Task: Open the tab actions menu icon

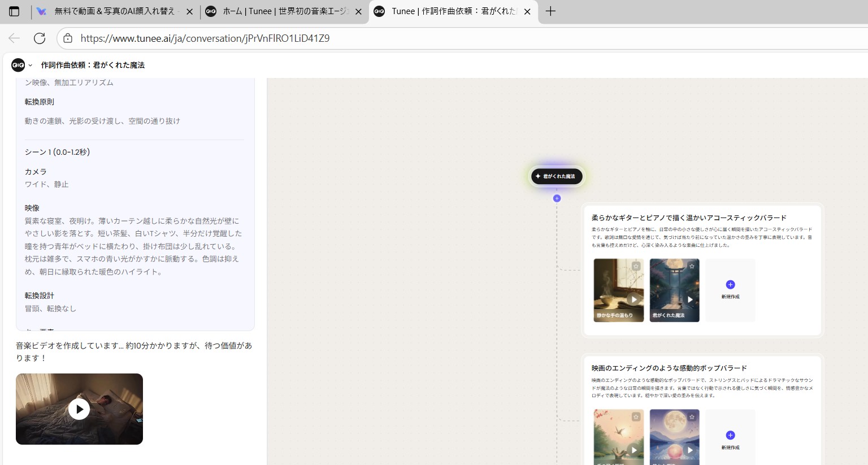Action: coord(14,11)
